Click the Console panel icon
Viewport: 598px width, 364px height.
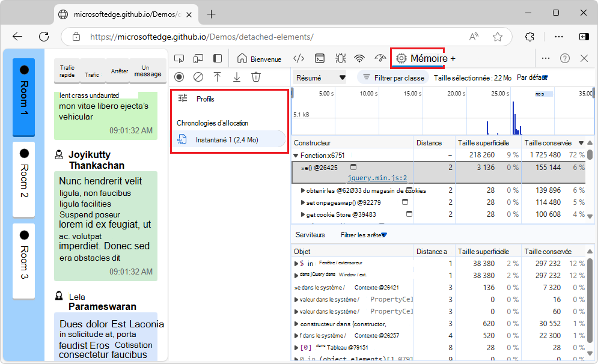320,58
